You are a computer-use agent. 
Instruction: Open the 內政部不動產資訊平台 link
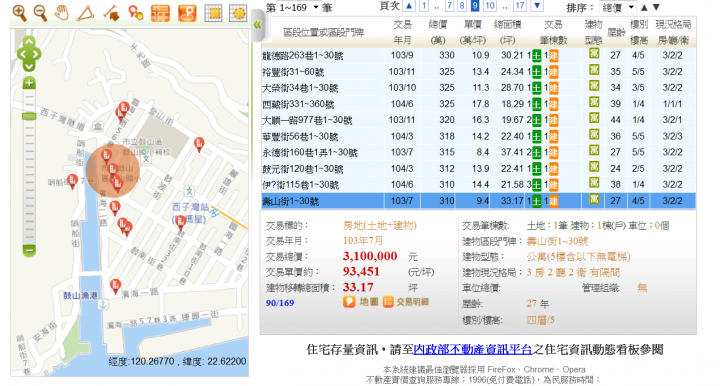472,350
